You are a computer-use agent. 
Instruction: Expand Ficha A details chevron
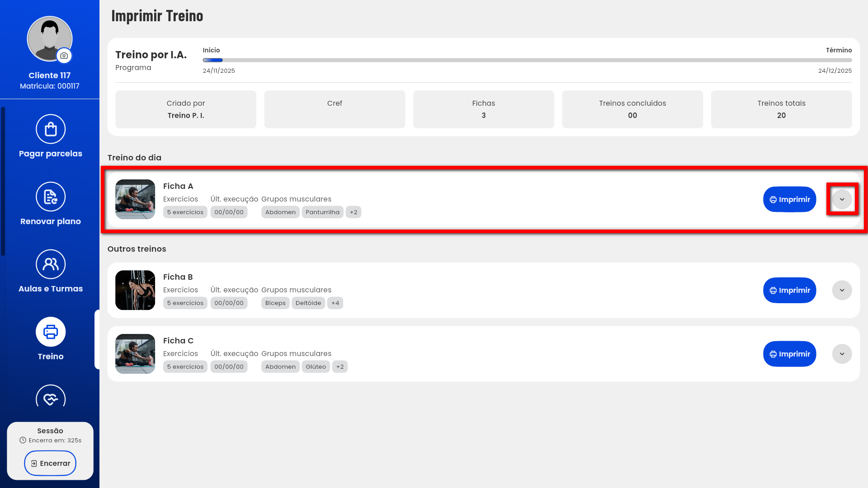842,199
